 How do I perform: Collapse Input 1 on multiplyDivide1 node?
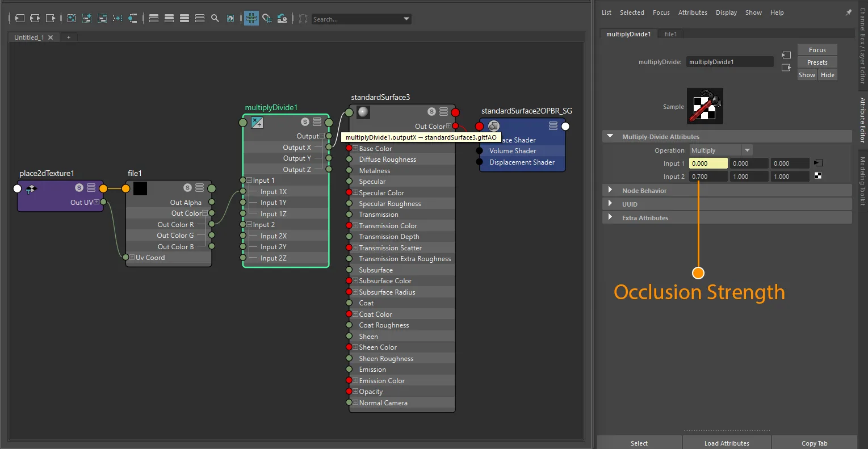(x=249, y=181)
